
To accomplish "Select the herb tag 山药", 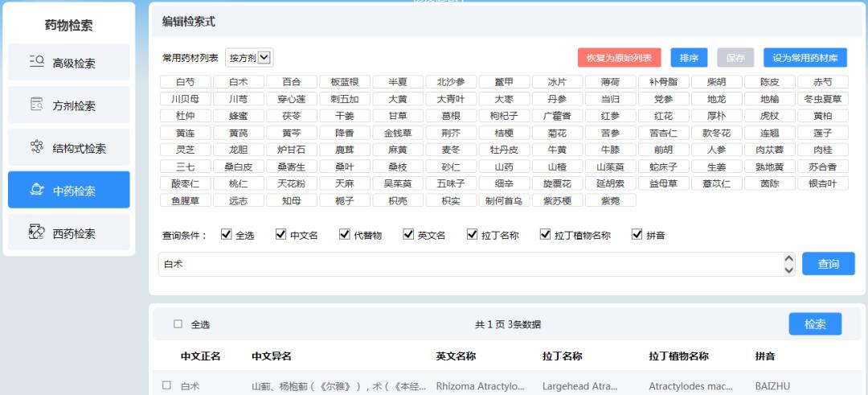I will [x=504, y=167].
